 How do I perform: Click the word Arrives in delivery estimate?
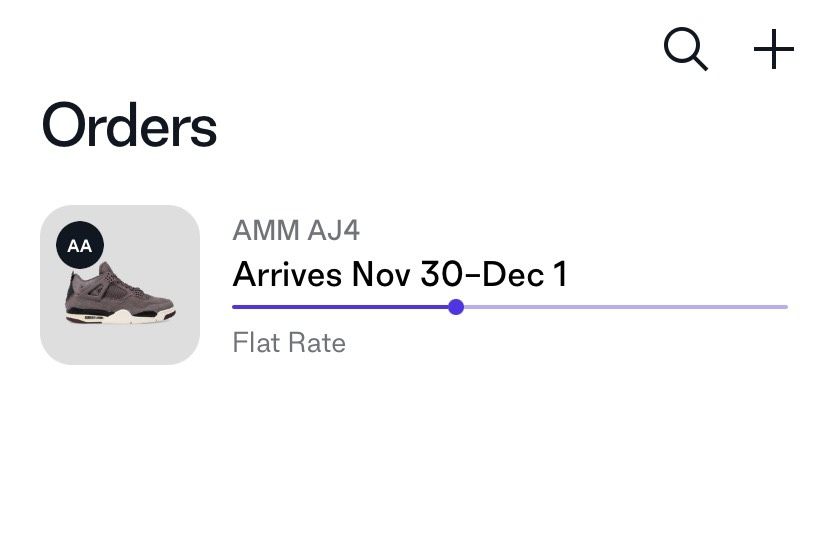click(x=287, y=274)
